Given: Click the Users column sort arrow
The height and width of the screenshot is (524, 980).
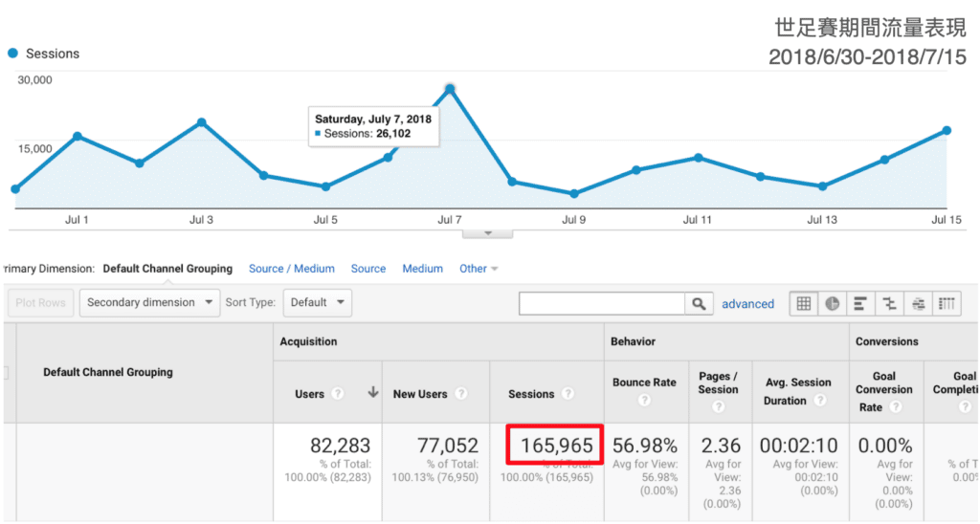Looking at the screenshot, I should tap(372, 393).
